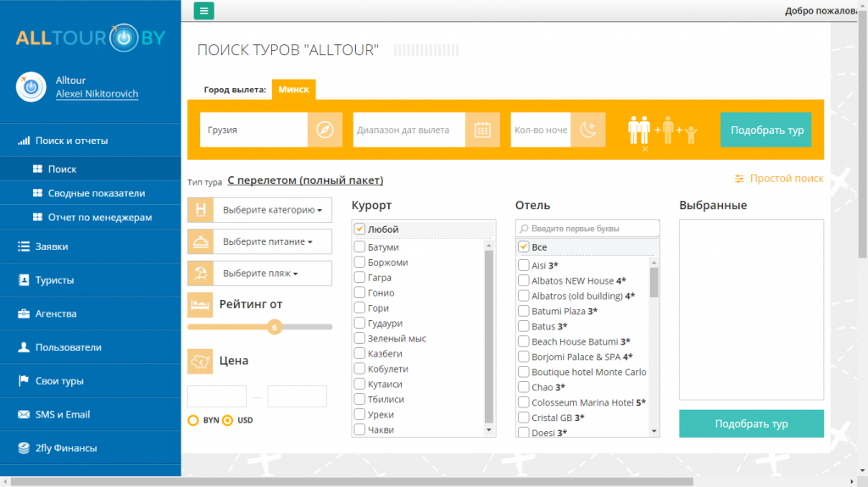Viewport: 868px width, 487px height.
Task: Open tour type С перелетом dropdown link
Action: click(x=305, y=180)
